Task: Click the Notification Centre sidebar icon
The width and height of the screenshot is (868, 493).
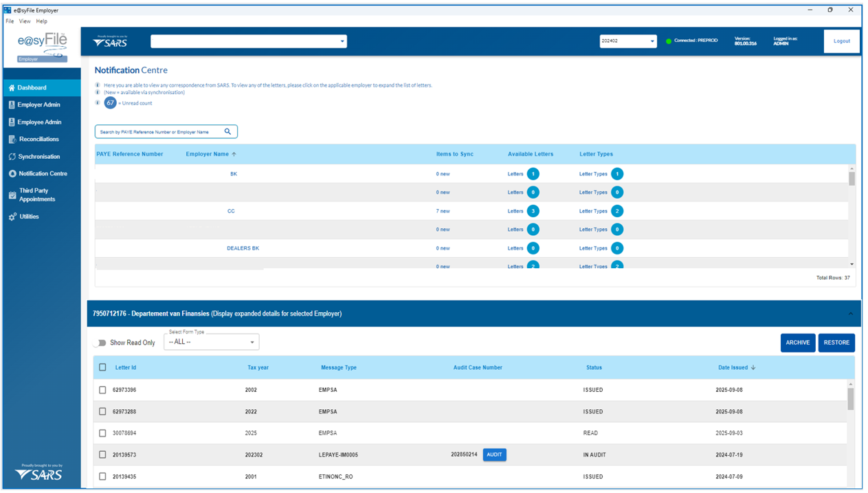Action: pyautogui.click(x=12, y=174)
